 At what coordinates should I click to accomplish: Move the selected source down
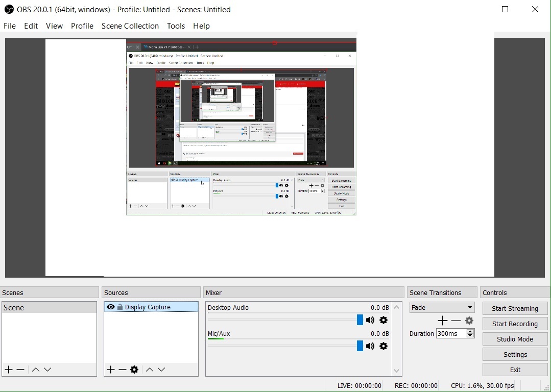161,370
